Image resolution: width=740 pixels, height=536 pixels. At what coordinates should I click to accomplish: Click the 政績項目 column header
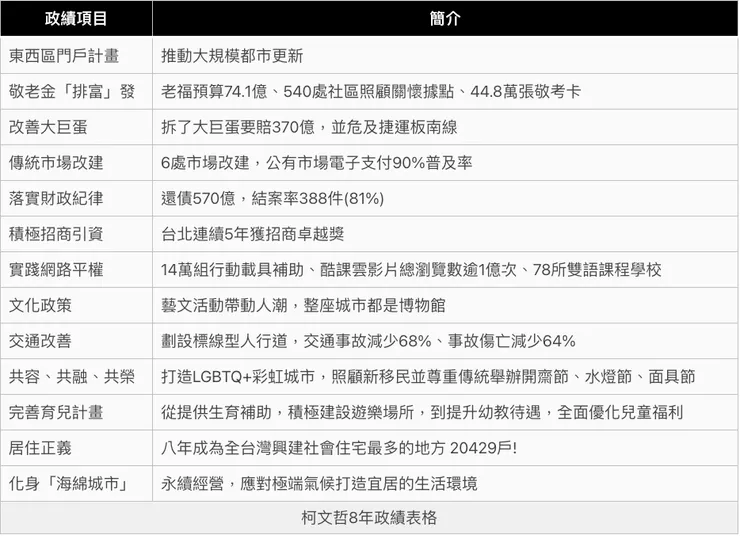coord(76,18)
